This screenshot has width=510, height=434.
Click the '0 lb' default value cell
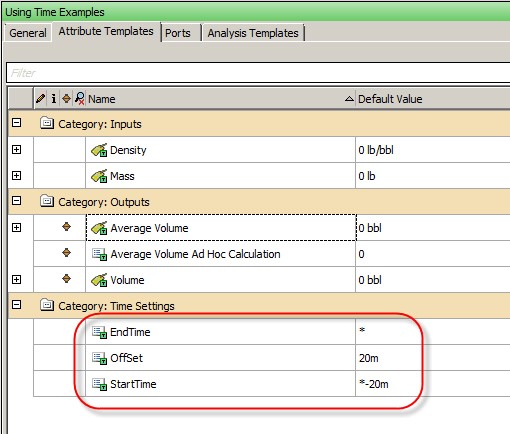tap(433, 176)
